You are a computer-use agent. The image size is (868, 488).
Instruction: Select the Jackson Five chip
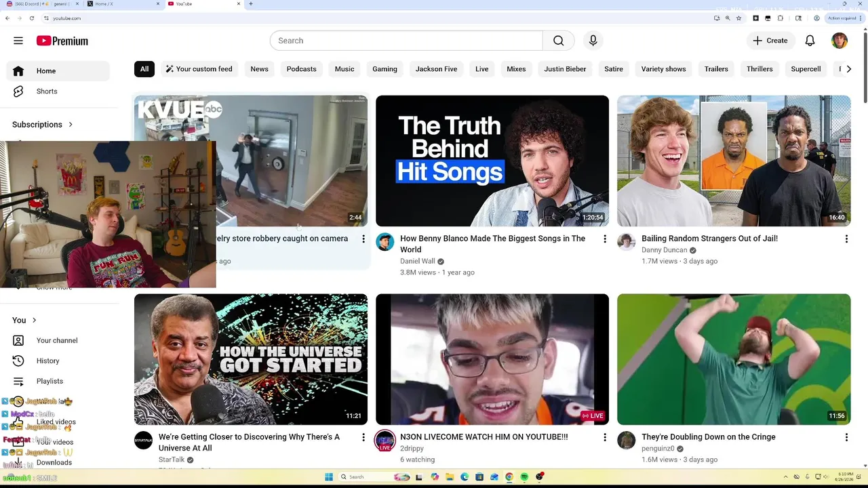[x=436, y=69]
